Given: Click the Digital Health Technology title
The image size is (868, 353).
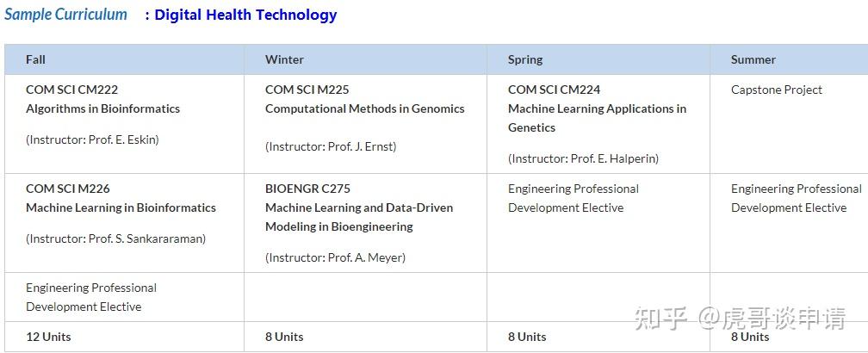Looking at the screenshot, I should (x=245, y=15).
